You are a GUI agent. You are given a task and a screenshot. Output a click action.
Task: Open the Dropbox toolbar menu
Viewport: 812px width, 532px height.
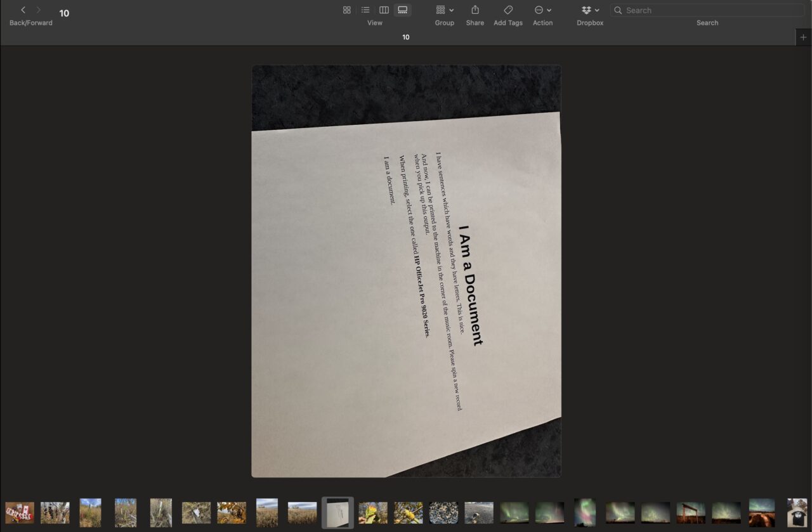point(590,10)
